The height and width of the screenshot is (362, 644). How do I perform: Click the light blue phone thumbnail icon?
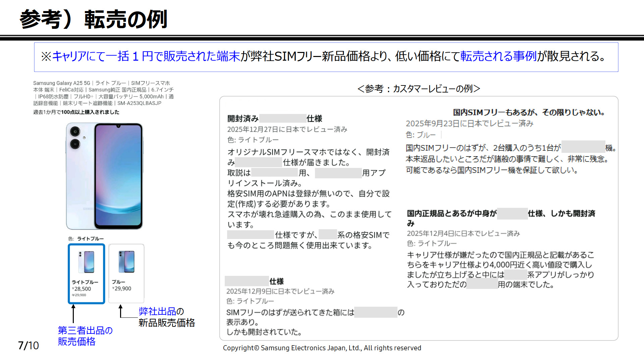86,262
